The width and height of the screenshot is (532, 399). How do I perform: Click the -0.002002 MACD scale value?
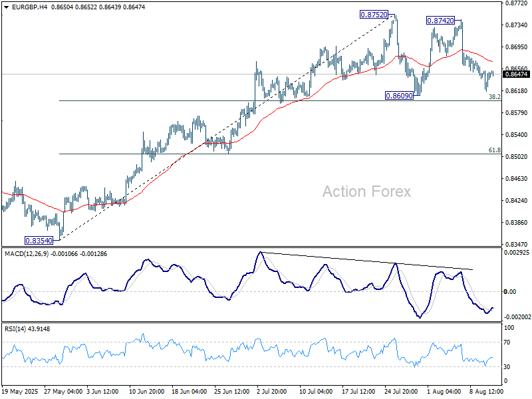pyautogui.click(x=517, y=317)
